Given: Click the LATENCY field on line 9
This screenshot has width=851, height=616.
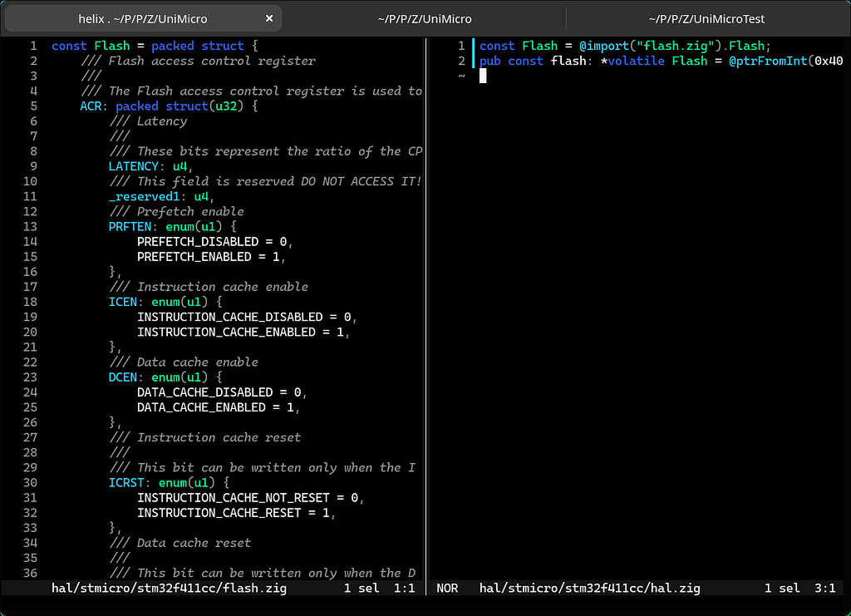Looking at the screenshot, I should pyautogui.click(x=134, y=165).
